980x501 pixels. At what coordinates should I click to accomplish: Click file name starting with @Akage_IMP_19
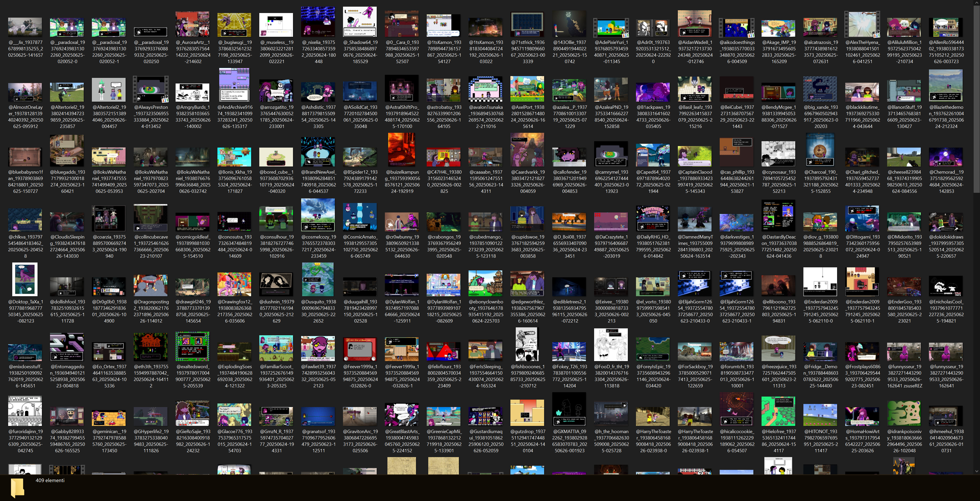coord(779,52)
